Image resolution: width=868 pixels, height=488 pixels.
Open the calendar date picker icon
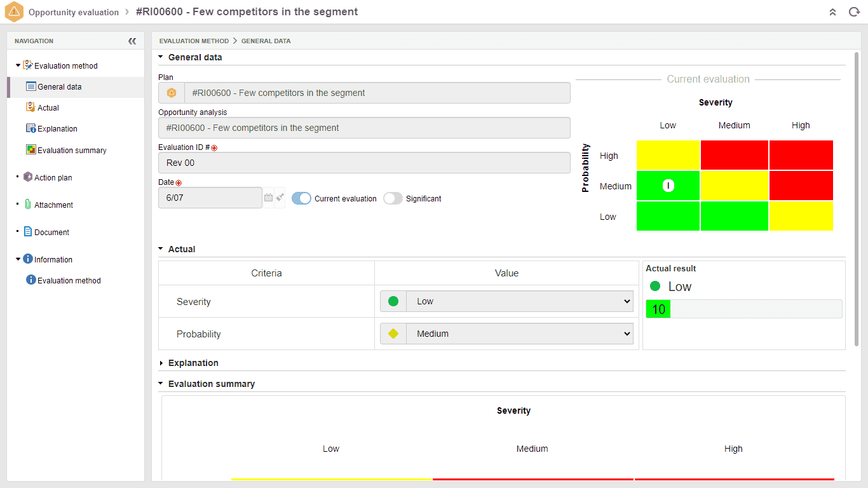[x=268, y=198]
